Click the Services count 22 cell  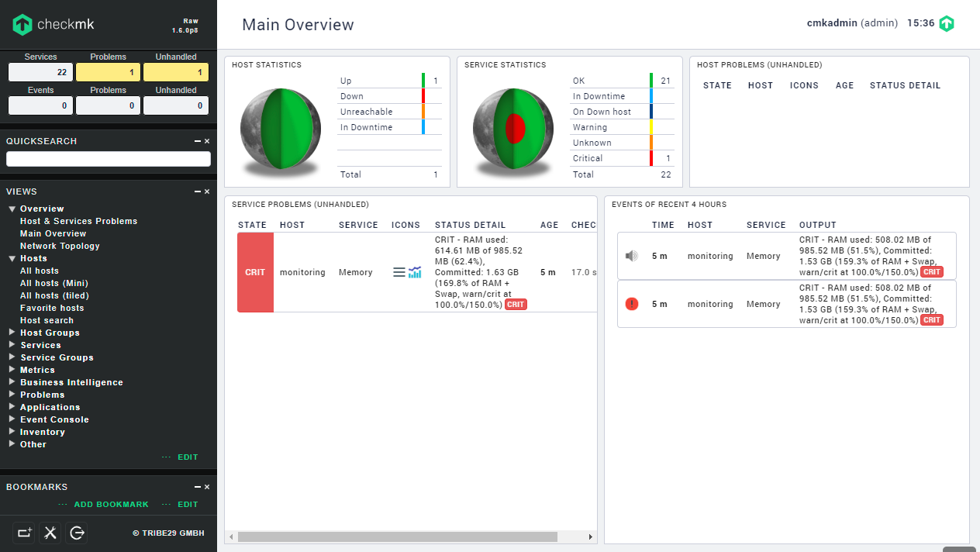click(x=41, y=72)
